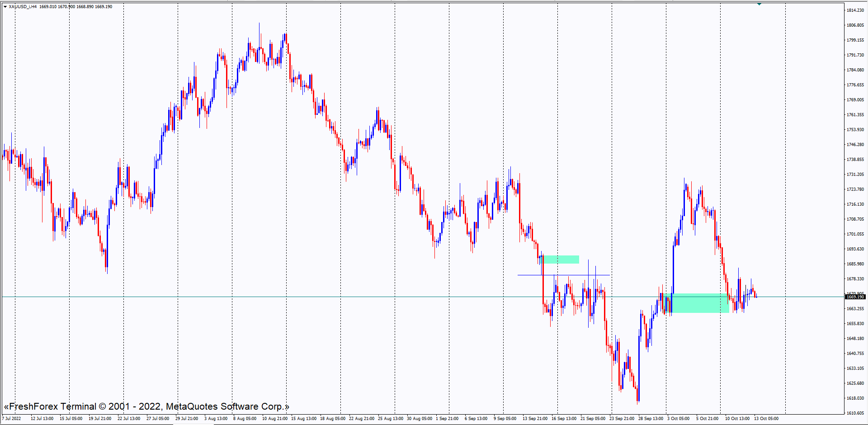This screenshot has width=868, height=425.
Task: Click price axis label 1761.355
Action: (855, 115)
